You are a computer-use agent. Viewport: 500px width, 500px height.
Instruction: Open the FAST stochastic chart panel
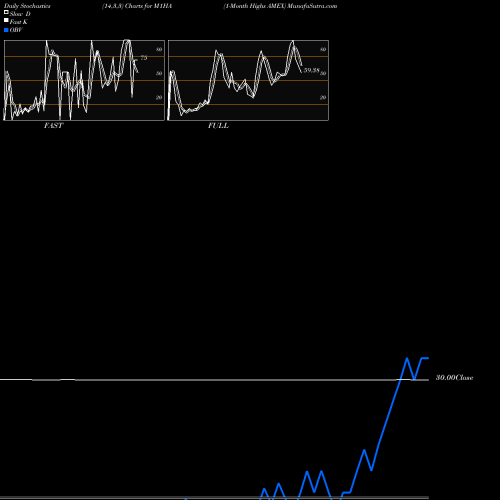pos(84,80)
